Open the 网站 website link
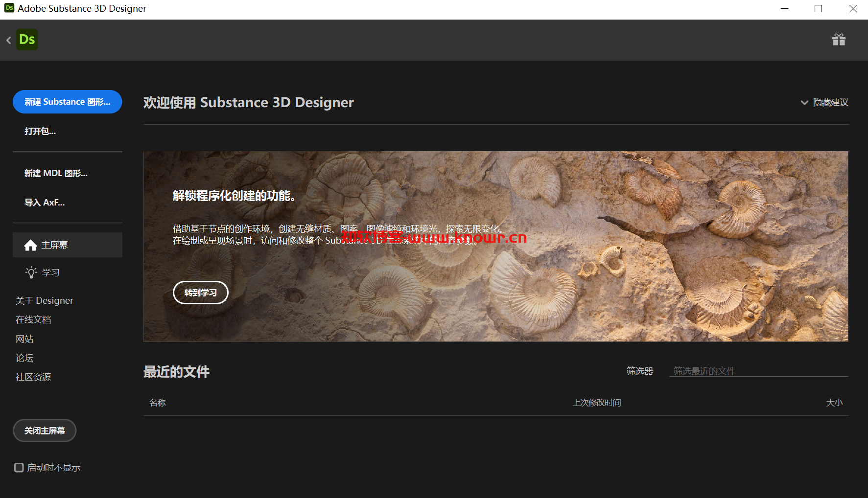This screenshot has height=498, width=868. point(24,339)
